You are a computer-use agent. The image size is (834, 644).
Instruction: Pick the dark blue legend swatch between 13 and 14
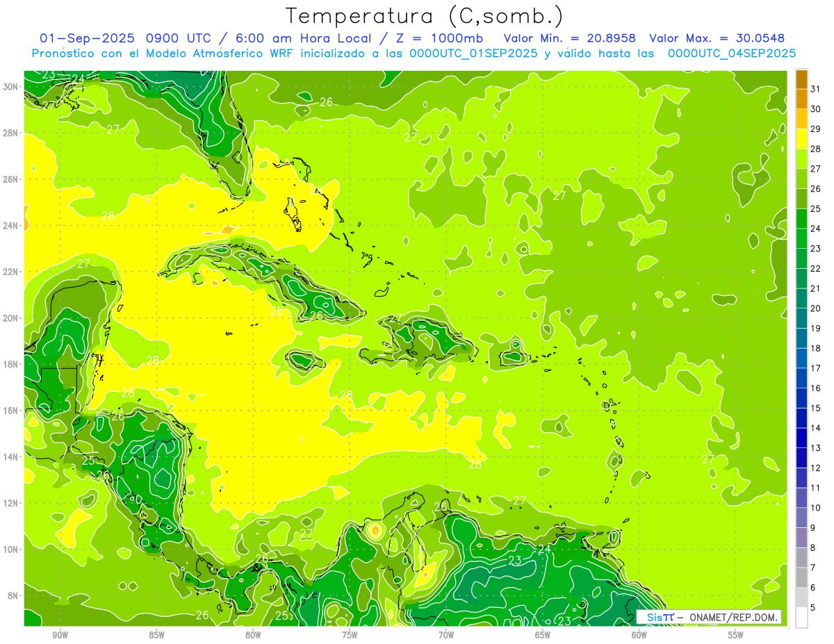(x=801, y=438)
